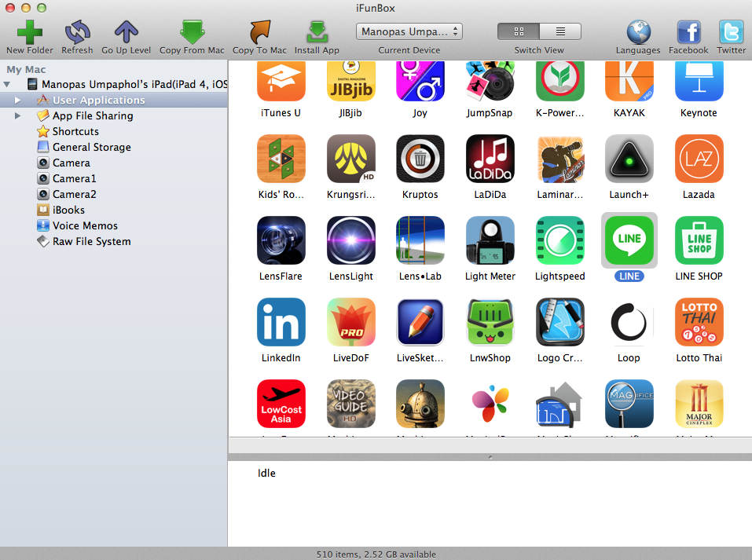
Task: Open Raw File System in sidebar
Action: [x=92, y=242]
